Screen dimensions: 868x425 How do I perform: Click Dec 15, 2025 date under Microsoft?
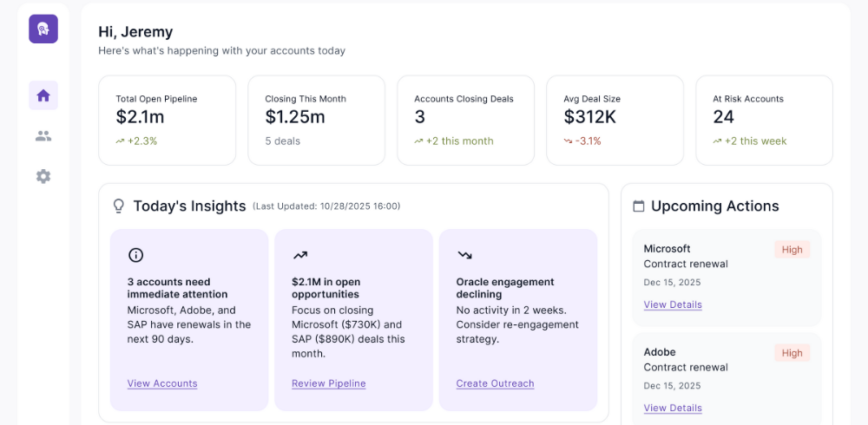coord(672,283)
